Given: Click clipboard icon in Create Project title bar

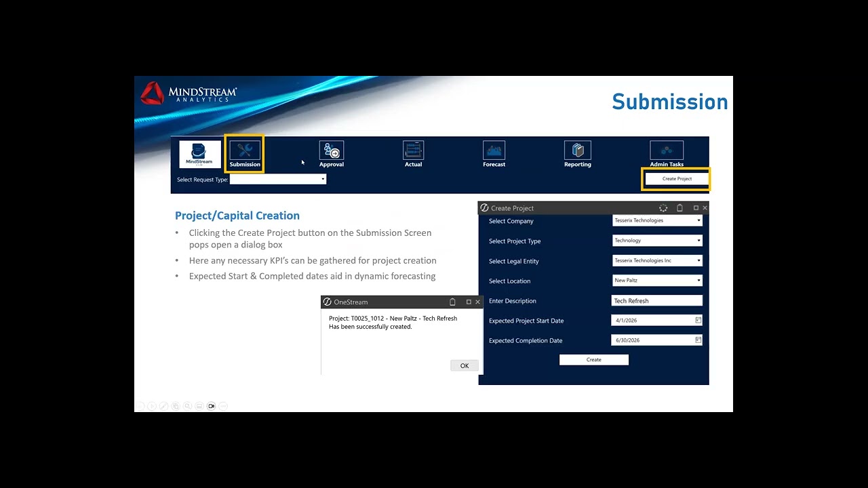Looking at the screenshot, I should point(679,208).
